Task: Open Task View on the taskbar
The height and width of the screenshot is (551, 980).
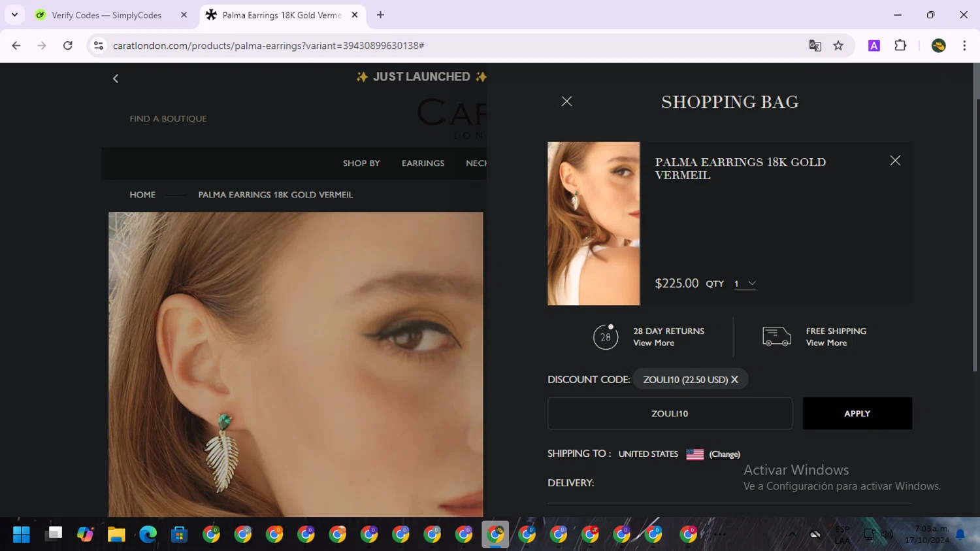Action: pyautogui.click(x=54, y=535)
